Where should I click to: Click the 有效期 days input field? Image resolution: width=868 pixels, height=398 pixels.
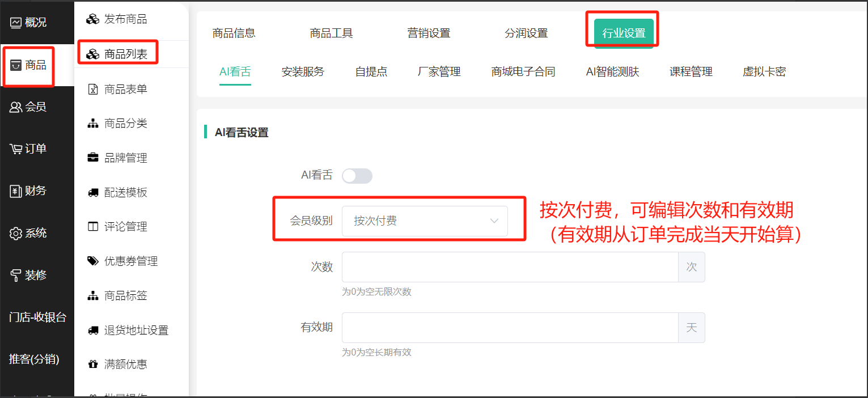click(509, 328)
